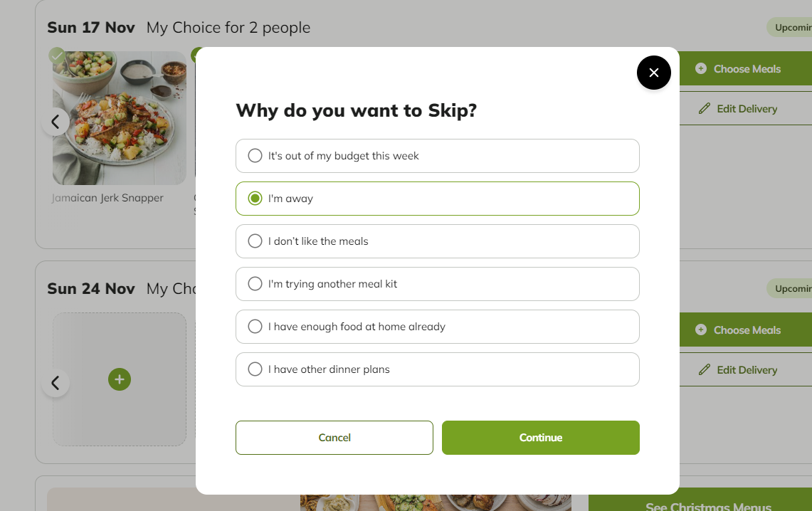This screenshot has height=511, width=812.
Task: Open Choose Meals for Sun 24 Nov
Action: pyautogui.click(x=746, y=330)
